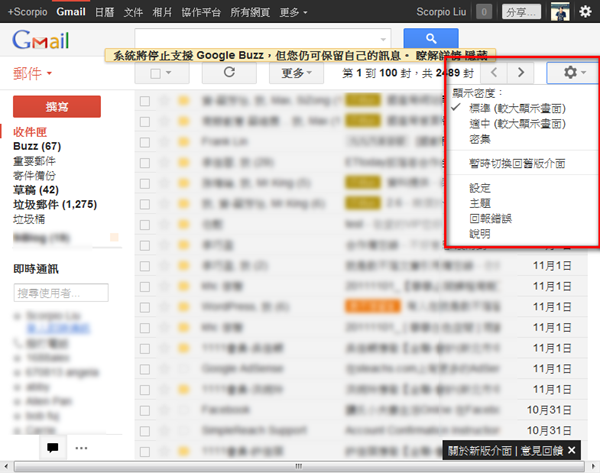Image resolution: width=600 pixels, height=473 pixels.
Task: Open +Scorpio in the top bar
Action: pyautogui.click(x=28, y=12)
